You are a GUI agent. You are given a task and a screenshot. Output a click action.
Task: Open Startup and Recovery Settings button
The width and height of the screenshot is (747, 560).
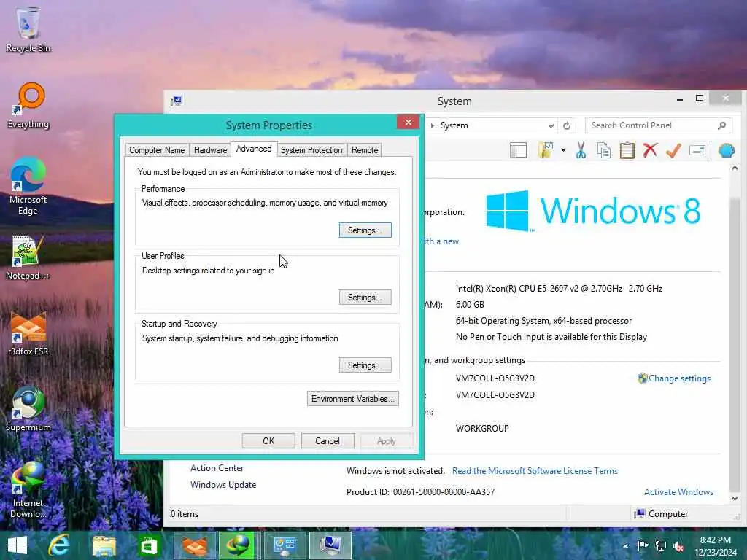(365, 365)
